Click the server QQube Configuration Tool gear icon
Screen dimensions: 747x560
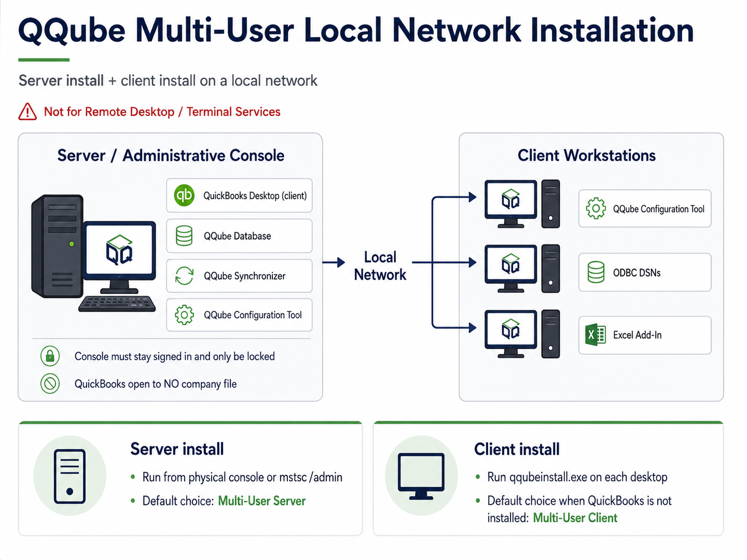point(184,315)
